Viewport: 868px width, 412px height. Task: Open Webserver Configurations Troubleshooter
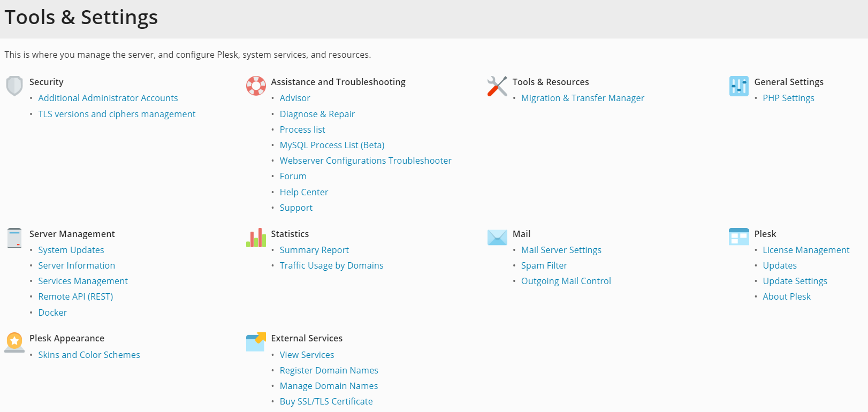point(366,161)
